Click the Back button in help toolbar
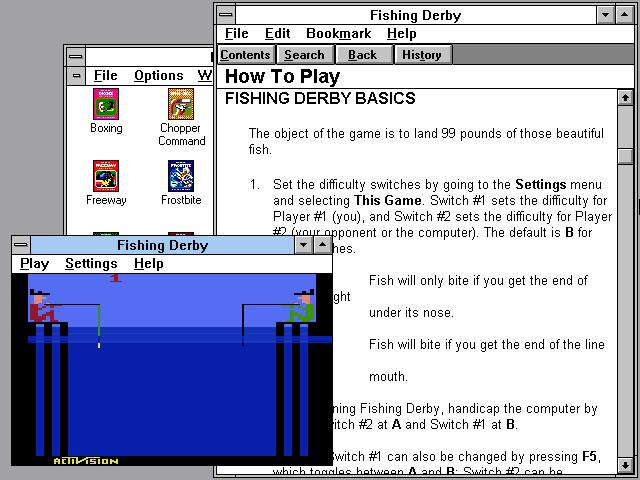This screenshot has width=640, height=480. tap(363, 55)
